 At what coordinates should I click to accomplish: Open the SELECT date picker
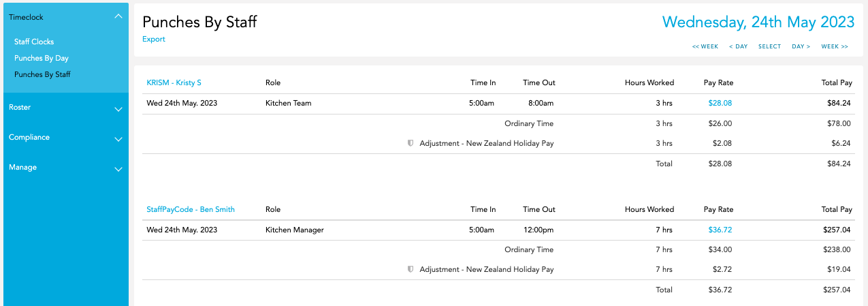point(770,46)
